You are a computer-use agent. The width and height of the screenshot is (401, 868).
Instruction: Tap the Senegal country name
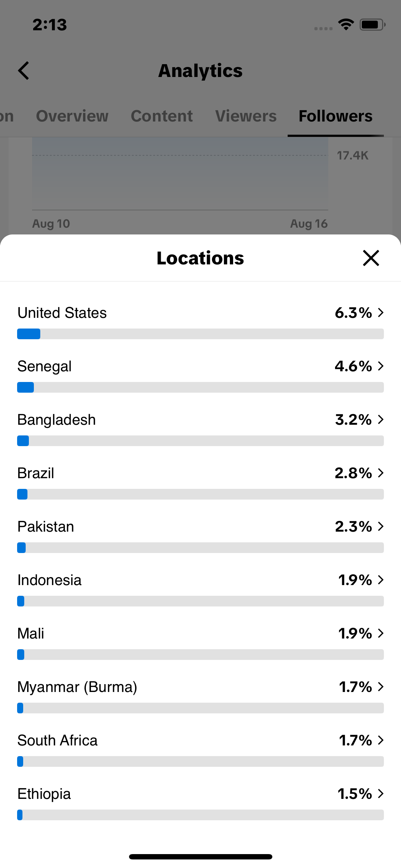point(45,366)
